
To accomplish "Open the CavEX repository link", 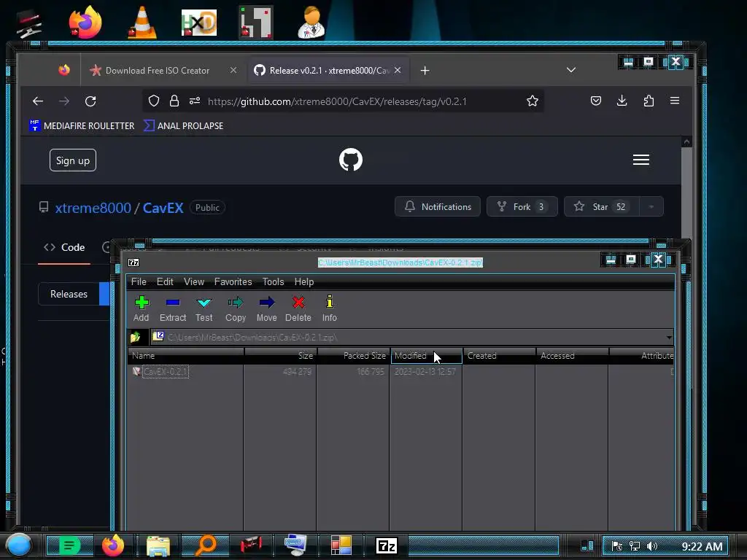I will coord(163,208).
